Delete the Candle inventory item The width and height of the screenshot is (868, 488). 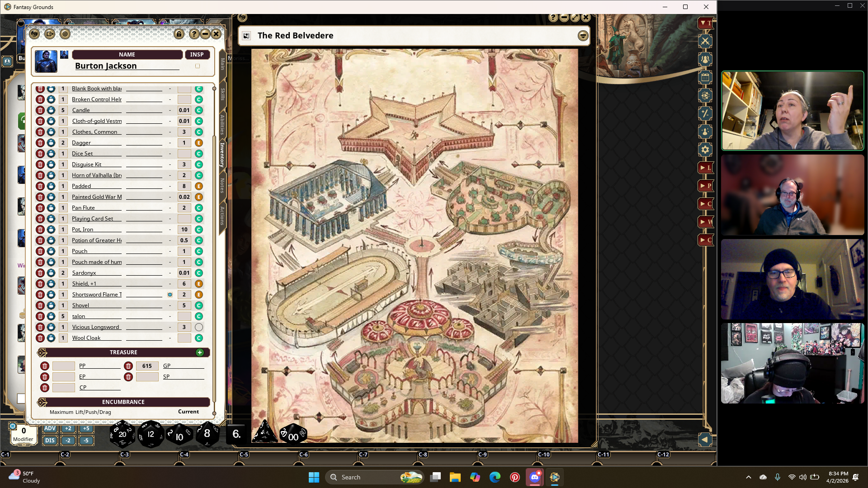pos(40,110)
